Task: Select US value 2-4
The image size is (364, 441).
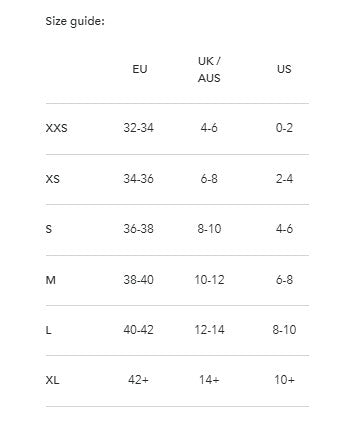Action: pyautogui.click(x=284, y=179)
